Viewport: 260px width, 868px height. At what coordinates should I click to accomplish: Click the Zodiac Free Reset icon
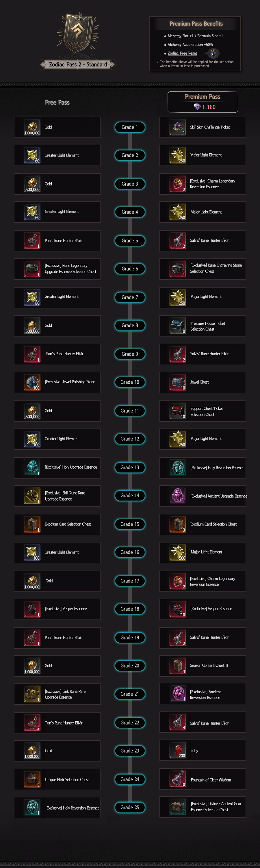213,53
